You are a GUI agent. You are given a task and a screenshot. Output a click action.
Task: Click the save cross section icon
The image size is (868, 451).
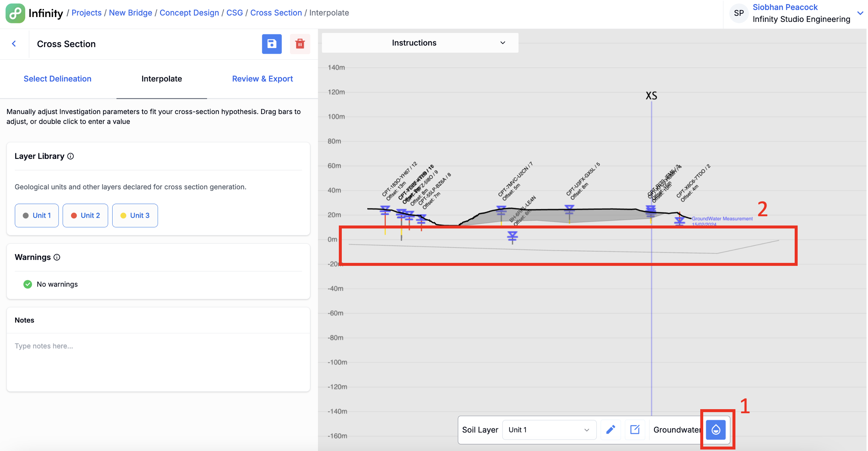click(272, 44)
